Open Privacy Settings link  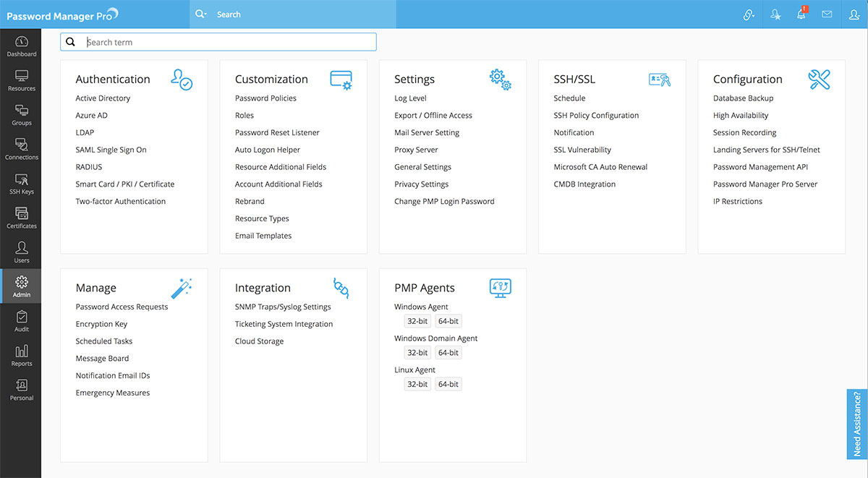click(x=422, y=184)
